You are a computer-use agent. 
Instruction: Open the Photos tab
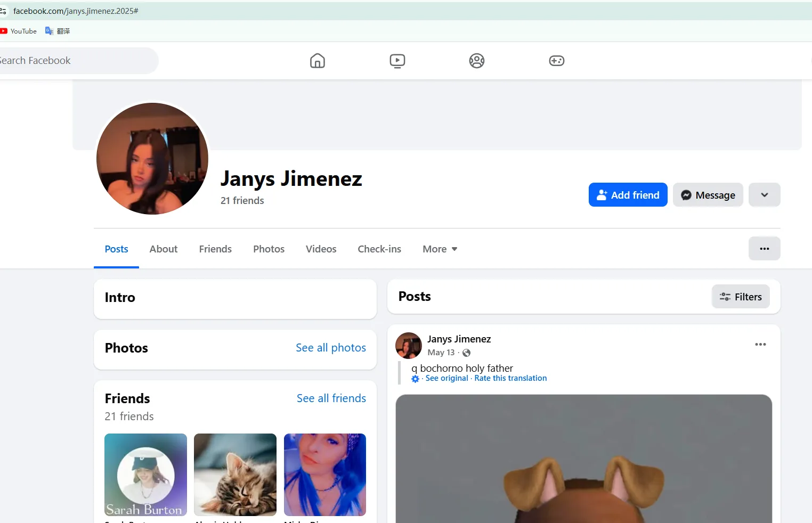[x=269, y=249]
